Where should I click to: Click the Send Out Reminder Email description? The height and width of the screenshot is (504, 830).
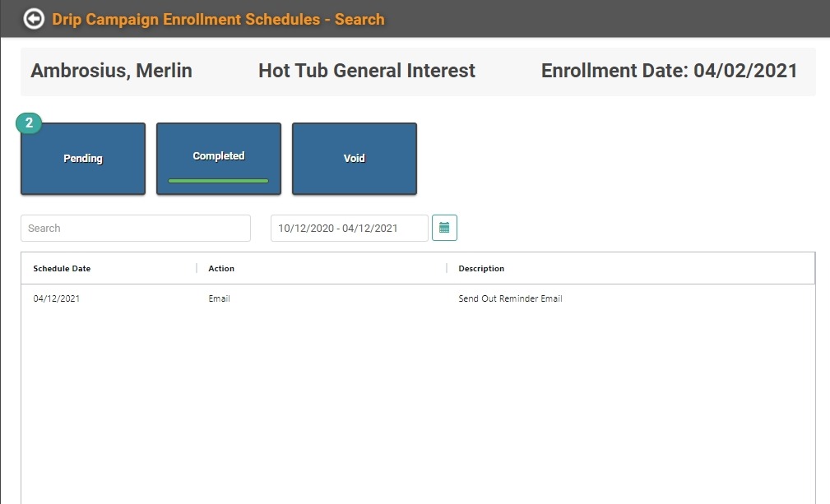(510, 298)
